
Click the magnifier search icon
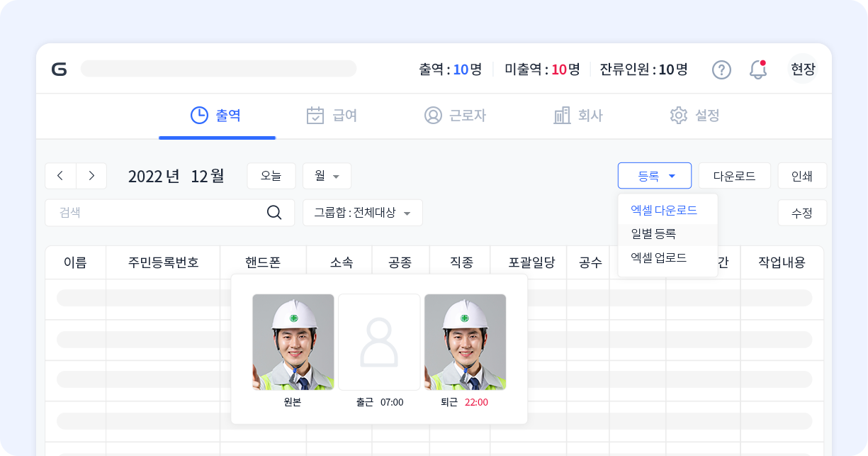tap(274, 213)
